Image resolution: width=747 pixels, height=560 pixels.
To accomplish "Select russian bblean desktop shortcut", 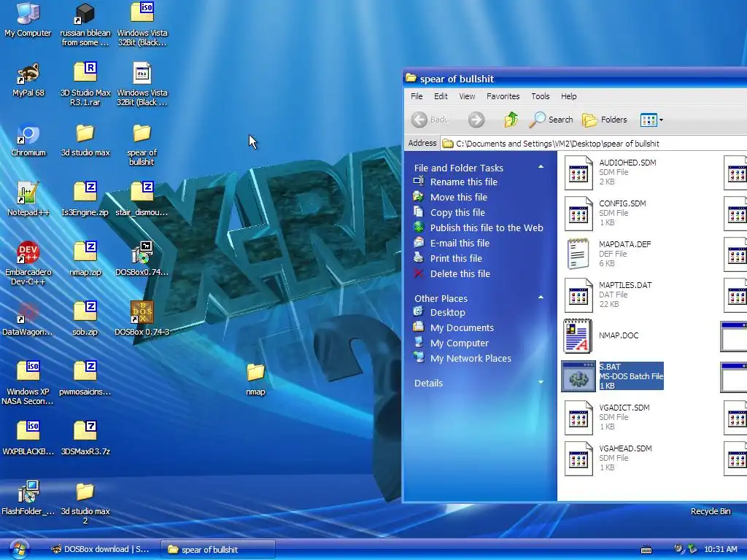I will (x=85, y=25).
